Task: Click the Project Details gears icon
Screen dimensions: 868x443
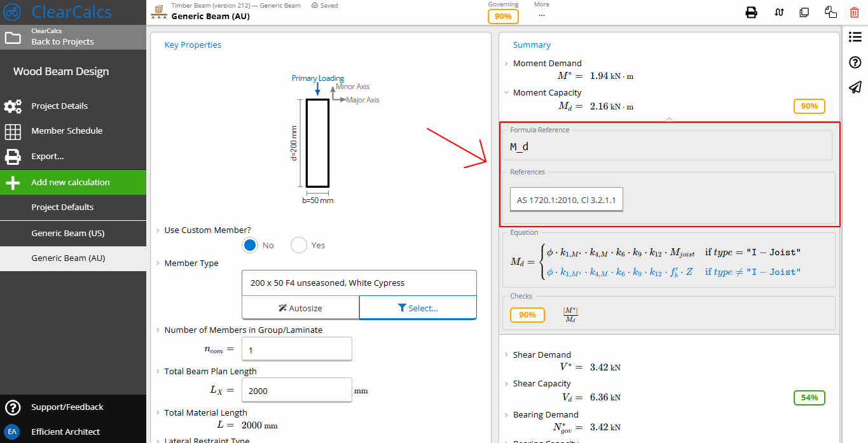Action: 13,106
